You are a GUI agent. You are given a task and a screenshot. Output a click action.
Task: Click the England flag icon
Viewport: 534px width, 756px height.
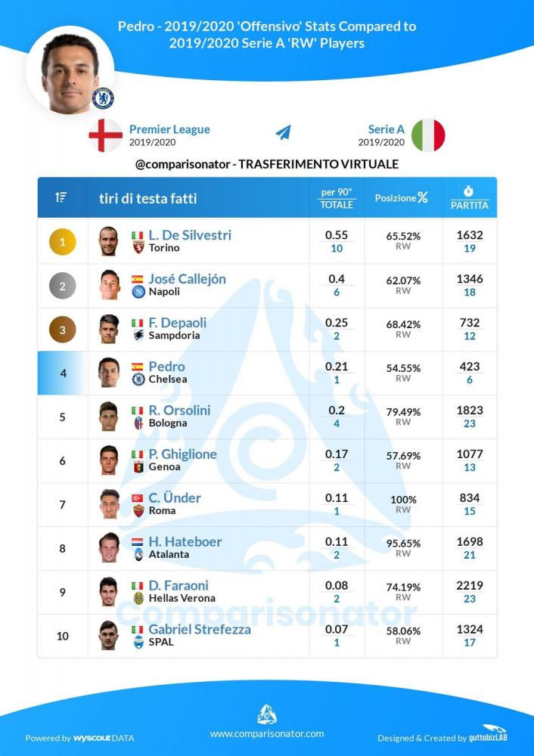coord(106,135)
